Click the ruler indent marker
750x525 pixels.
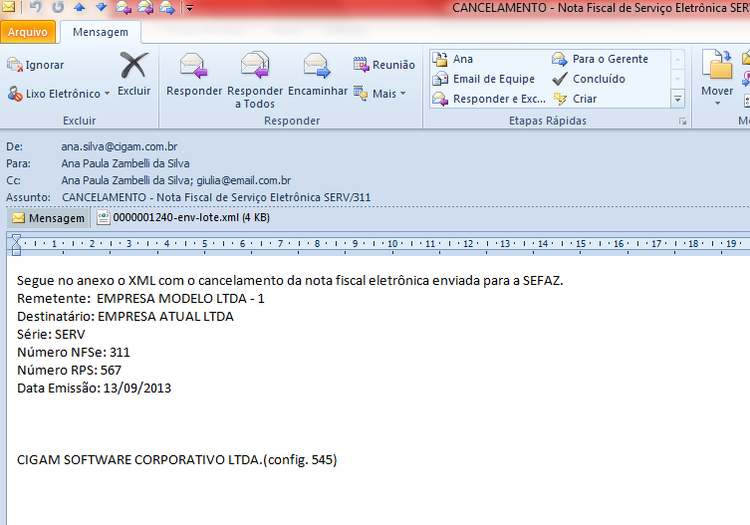click(x=16, y=244)
